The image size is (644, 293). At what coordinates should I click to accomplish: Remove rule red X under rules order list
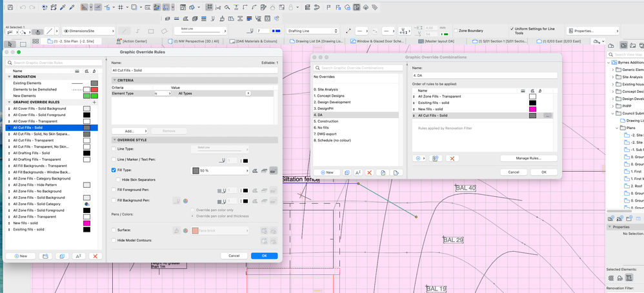(x=452, y=158)
